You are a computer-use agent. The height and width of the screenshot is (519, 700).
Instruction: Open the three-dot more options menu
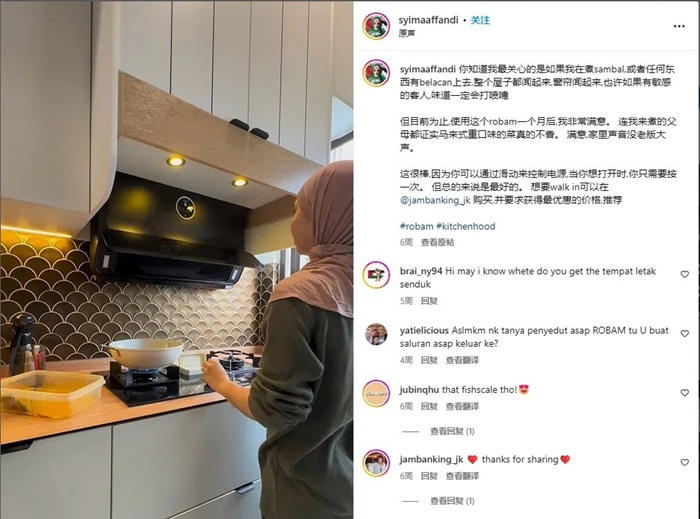tap(679, 26)
